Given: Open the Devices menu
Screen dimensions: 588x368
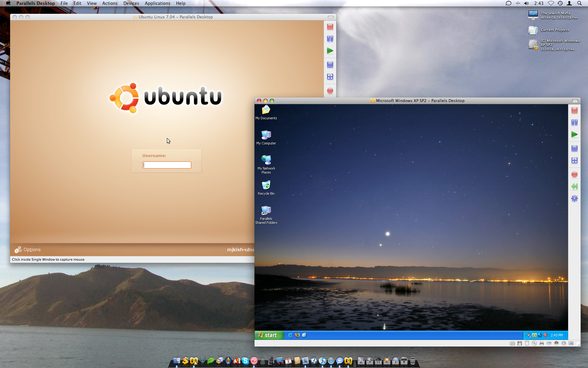Looking at the screenshot, I should [x=131, y=3].
